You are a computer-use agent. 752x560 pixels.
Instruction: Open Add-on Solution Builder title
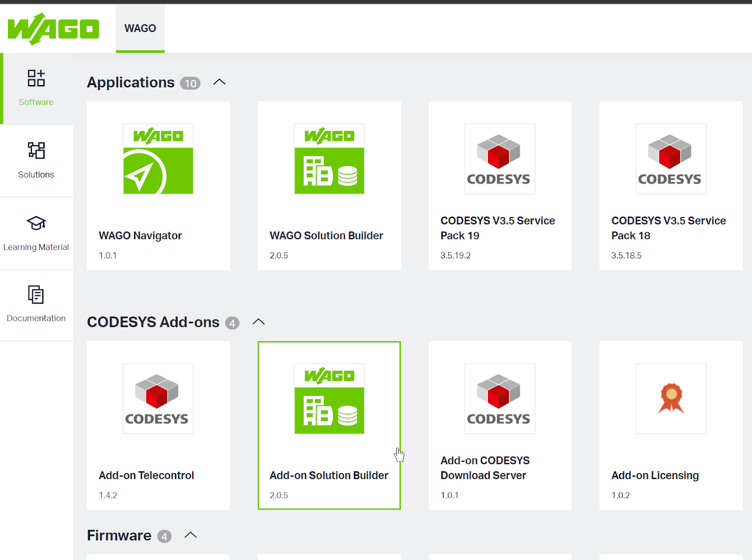click(329, 475)
